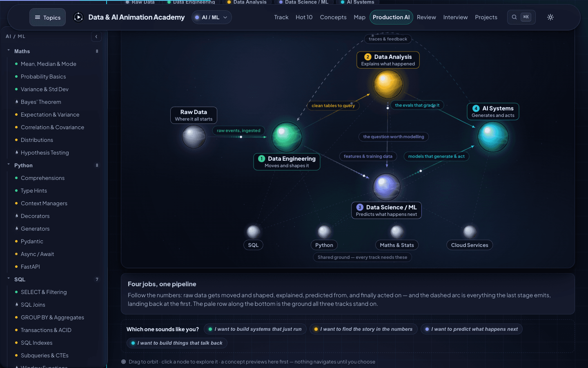Select the Raw Data sphere node
The height and width of the screenshot is (368, 588).
(x=194, y=137)
